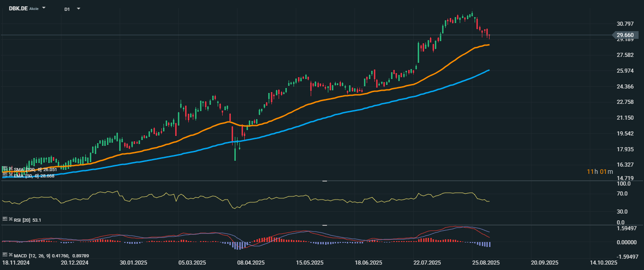Image resolution: width=644 pixels, height=270 pixels.
Task: Remove the SMA indicator with its X
Action: (10, 169)
